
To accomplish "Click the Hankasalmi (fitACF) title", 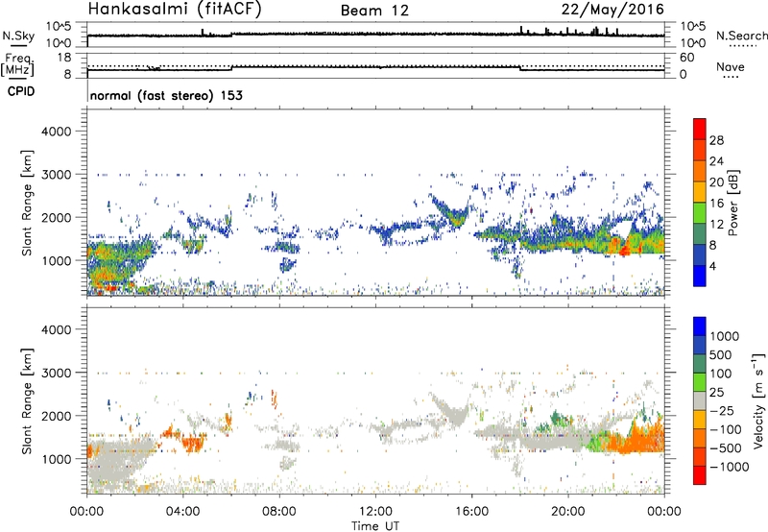I will [175, 10].
